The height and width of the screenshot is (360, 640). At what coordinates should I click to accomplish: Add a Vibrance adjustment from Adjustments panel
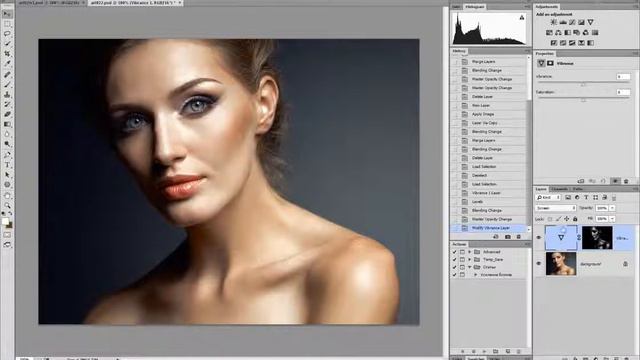(x=590, y=22)
